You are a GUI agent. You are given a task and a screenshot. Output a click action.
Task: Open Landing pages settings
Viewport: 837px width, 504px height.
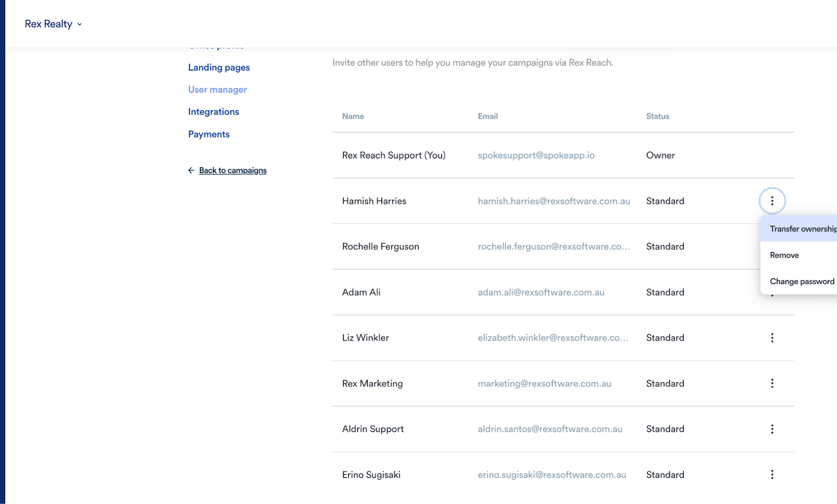point(219,67)
